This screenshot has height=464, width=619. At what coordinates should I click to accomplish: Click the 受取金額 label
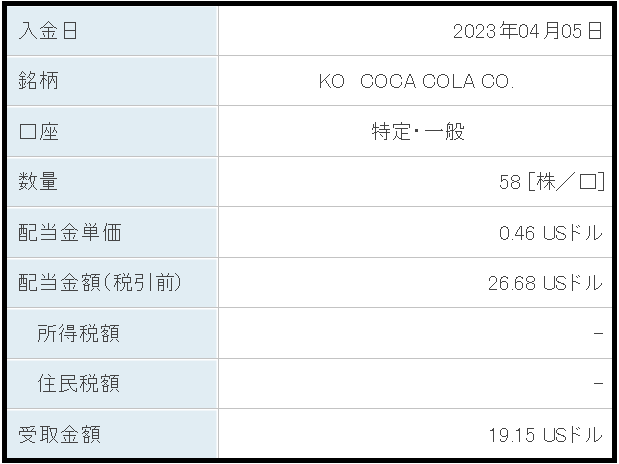click(x=59, y=434)
